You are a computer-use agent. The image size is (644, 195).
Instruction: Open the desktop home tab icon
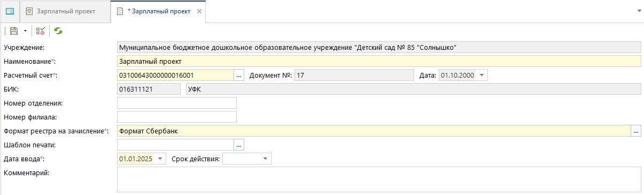[x=10, y=11]
